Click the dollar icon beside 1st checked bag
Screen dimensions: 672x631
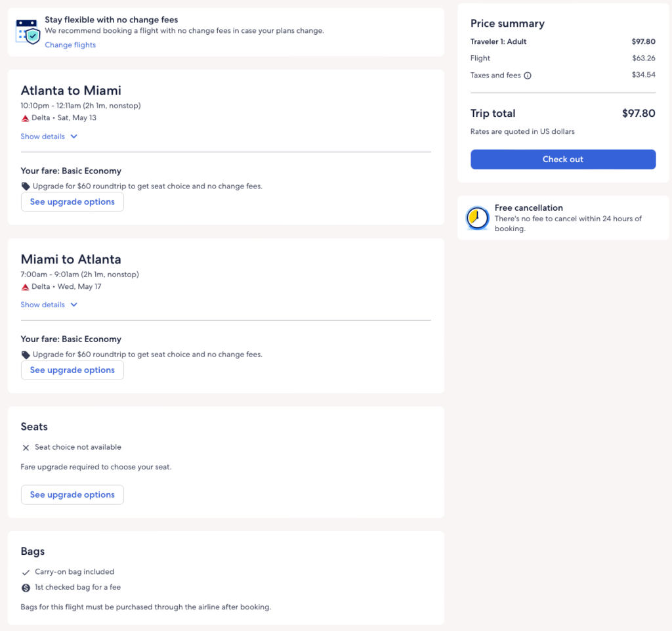pos(26,588)
